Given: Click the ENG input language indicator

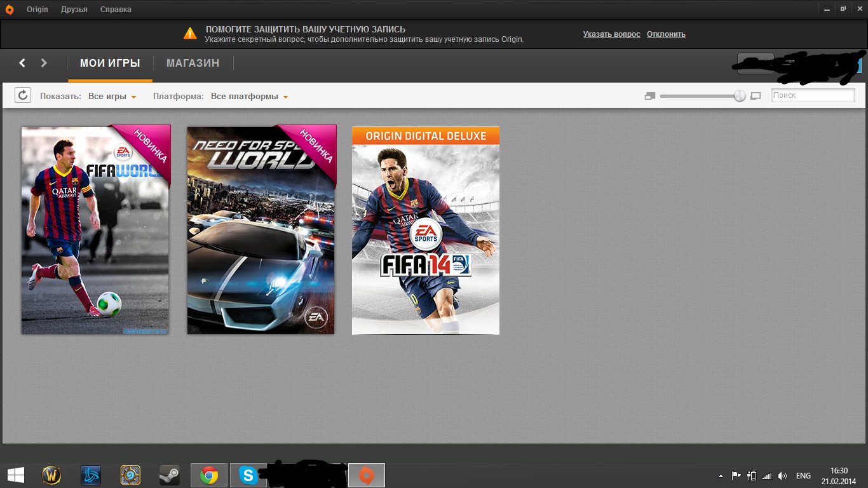Looking at the screenshot, I should click(803, 476).
